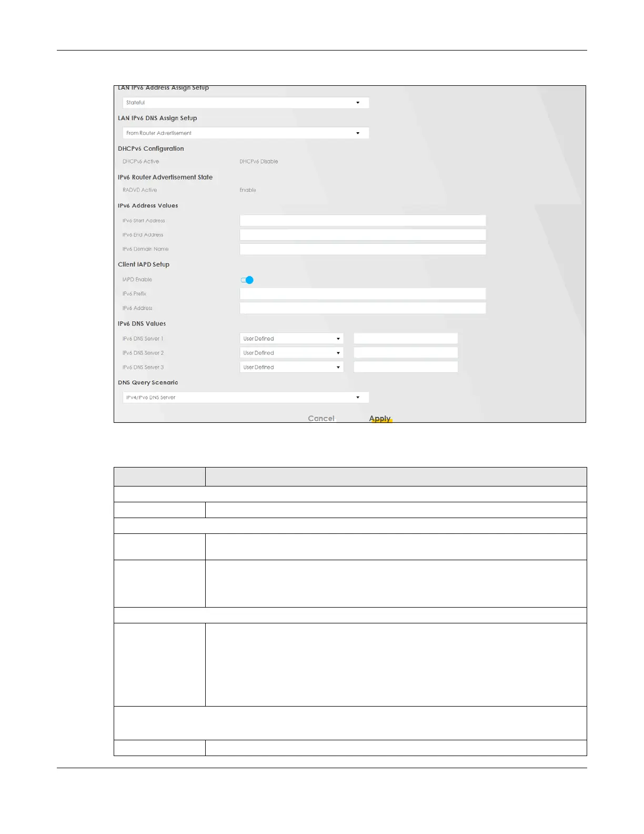Click the IPv6 Start Address field
644x834 pixels.
363,221
